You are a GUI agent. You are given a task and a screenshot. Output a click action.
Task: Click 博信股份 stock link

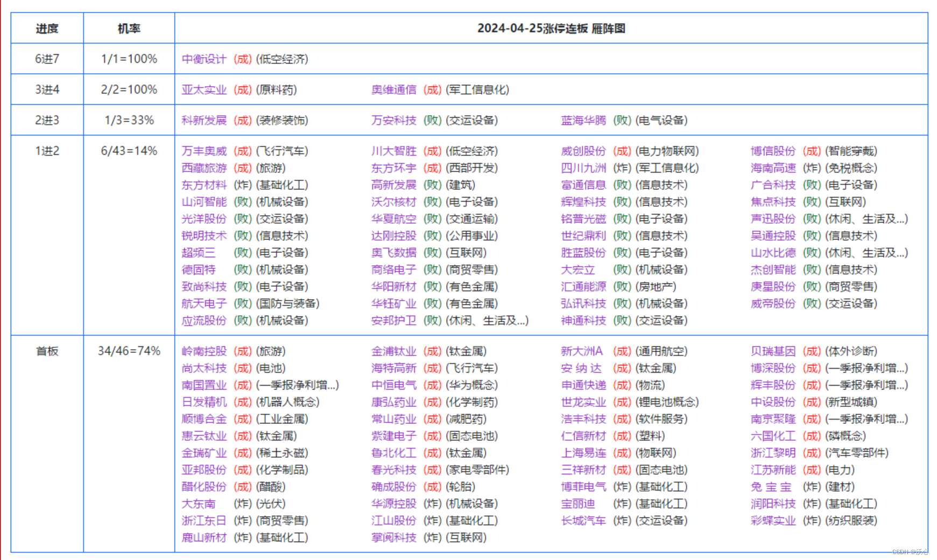tap(773, 151)
